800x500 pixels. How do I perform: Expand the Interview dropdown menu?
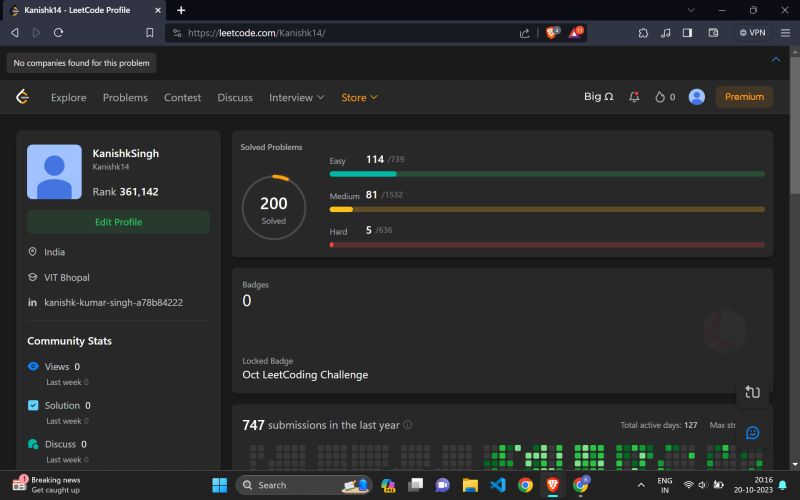(x=296, y=97)
